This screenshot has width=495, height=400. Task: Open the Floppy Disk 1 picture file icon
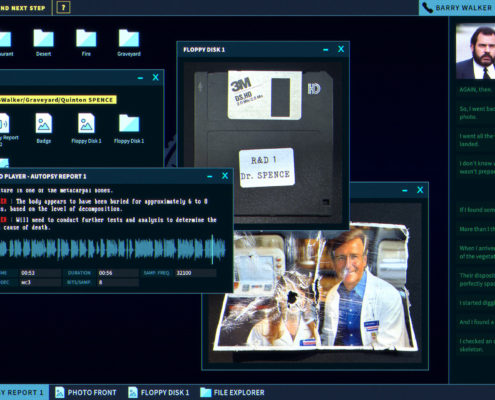pyautogui.click(x=86, y=128)
